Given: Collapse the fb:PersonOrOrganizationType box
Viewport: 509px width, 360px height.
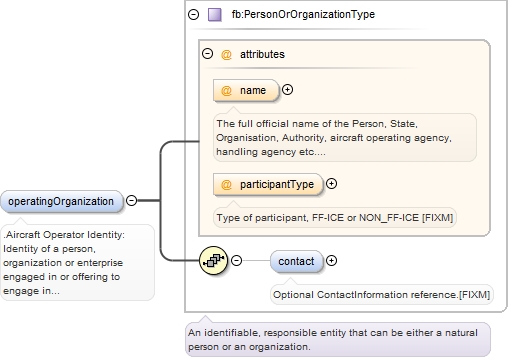Looking at the screenshot, I should [x=193, y=15].
